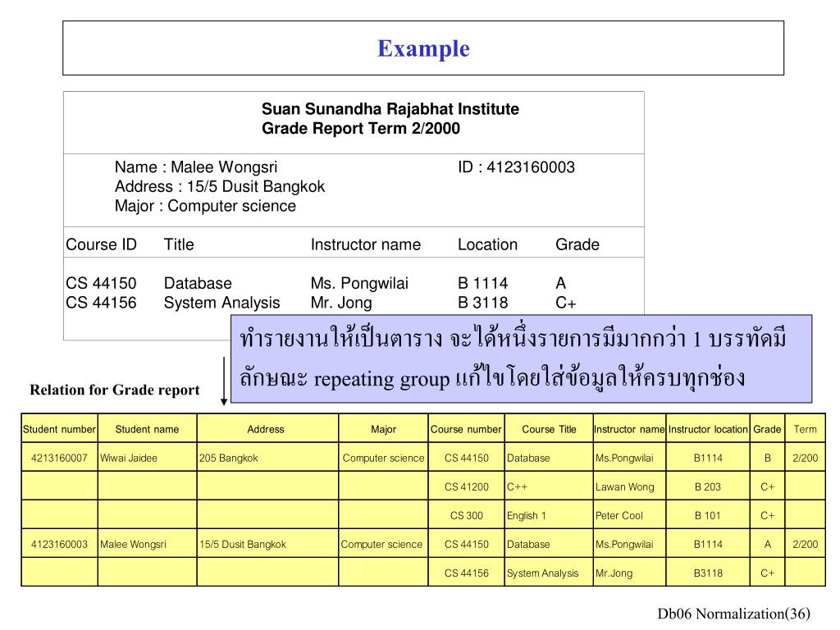Screen dimensions: 840x630
Task: Select "B 1114" location in the grade report
Action: pos(482,283)
